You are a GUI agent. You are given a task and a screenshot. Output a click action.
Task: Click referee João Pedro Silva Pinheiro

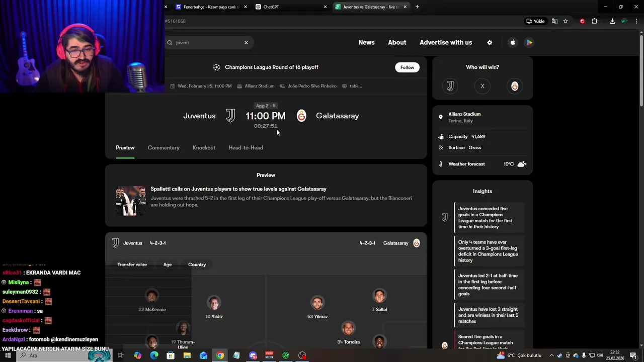(x=312, y=86)
